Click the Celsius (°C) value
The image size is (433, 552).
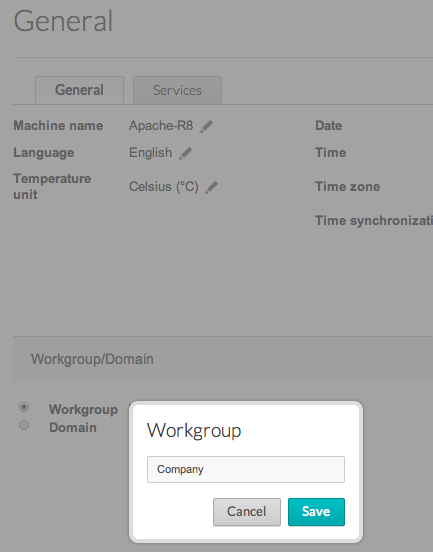click(x=164, y=187)
